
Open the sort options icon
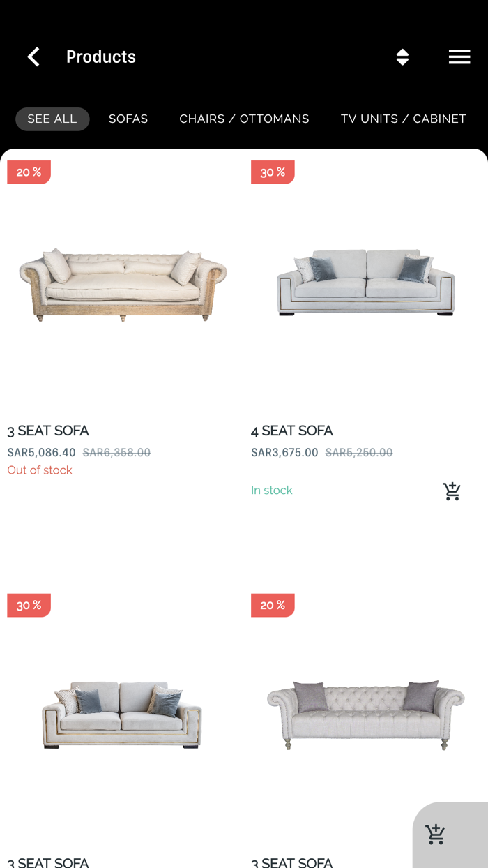tap(403, 58)
